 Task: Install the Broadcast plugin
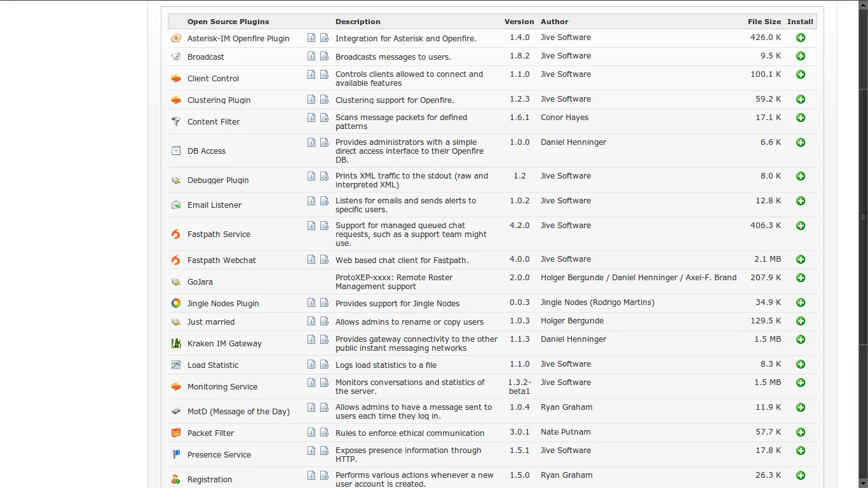tap(801, 56)
